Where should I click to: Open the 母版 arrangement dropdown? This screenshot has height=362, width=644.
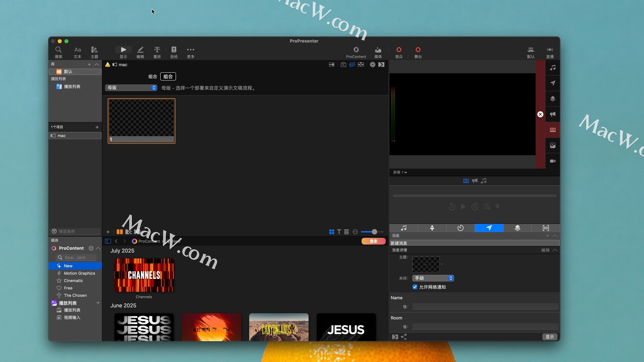131,88
